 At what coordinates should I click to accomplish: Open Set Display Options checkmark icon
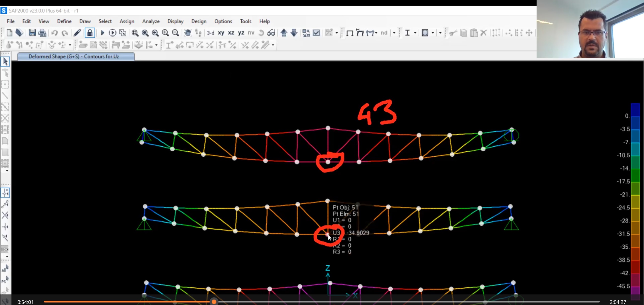[x=316, y=33]
